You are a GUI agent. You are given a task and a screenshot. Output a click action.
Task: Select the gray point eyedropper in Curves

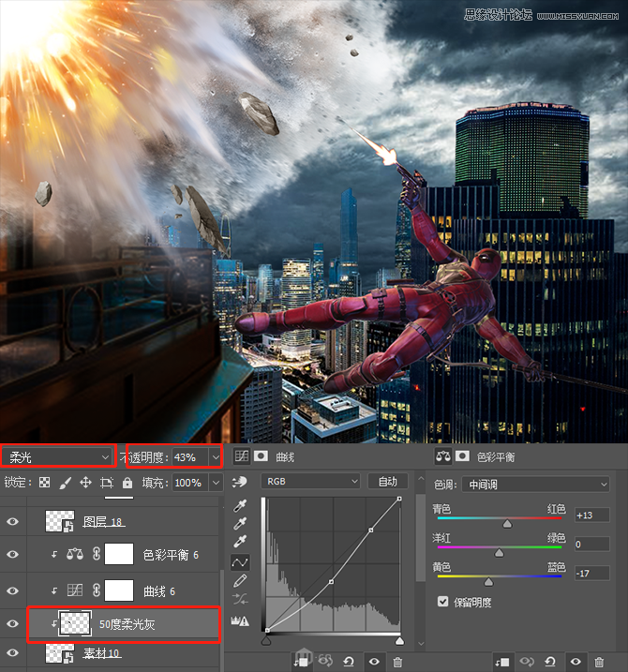click(240, 524)
